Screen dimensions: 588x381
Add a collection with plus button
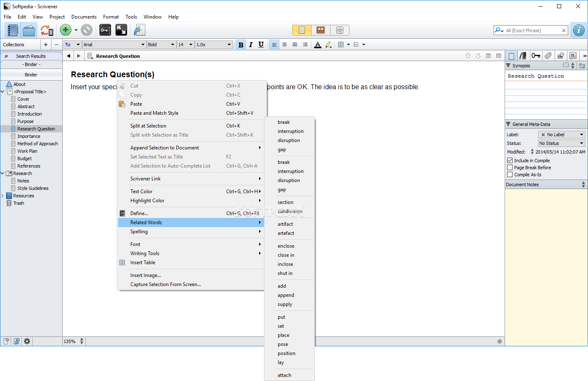[46, 45]
